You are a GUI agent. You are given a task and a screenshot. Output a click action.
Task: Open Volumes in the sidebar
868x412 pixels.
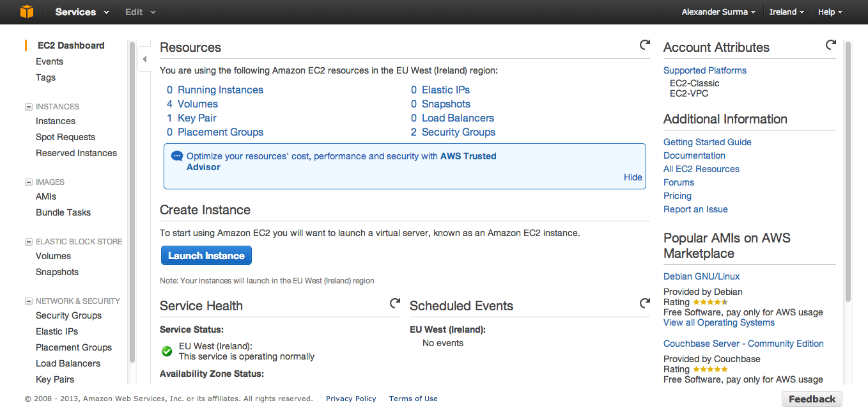tap(53, 256)
